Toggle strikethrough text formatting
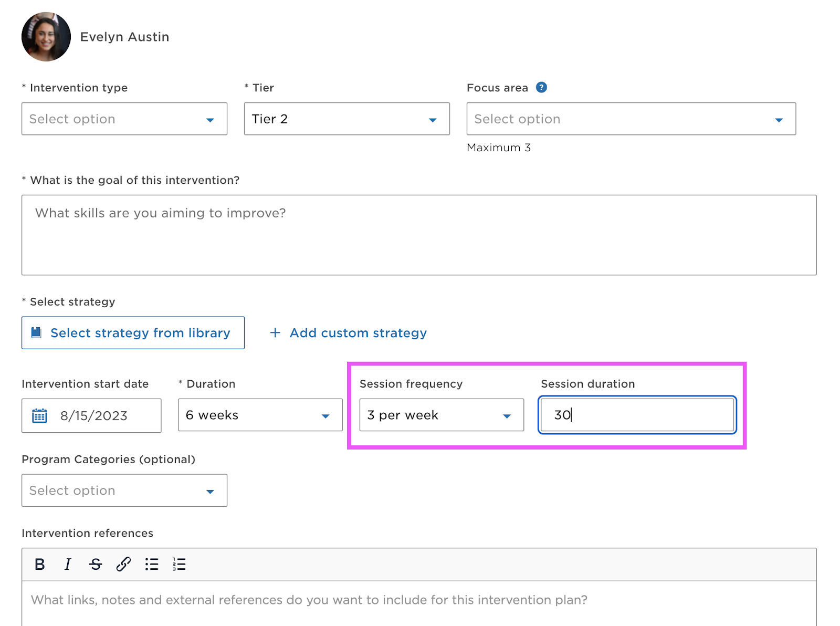The image size is (840, 626). coord(96,565)
